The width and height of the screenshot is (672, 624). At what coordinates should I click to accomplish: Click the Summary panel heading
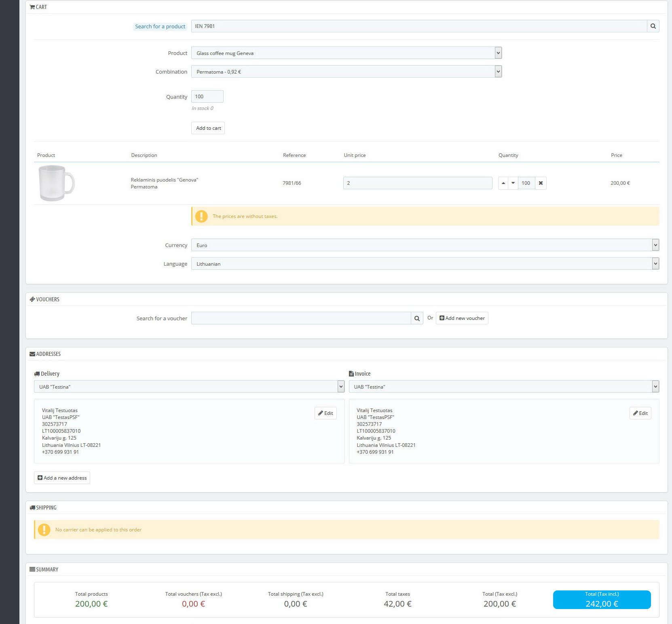(x=44, y=569)
